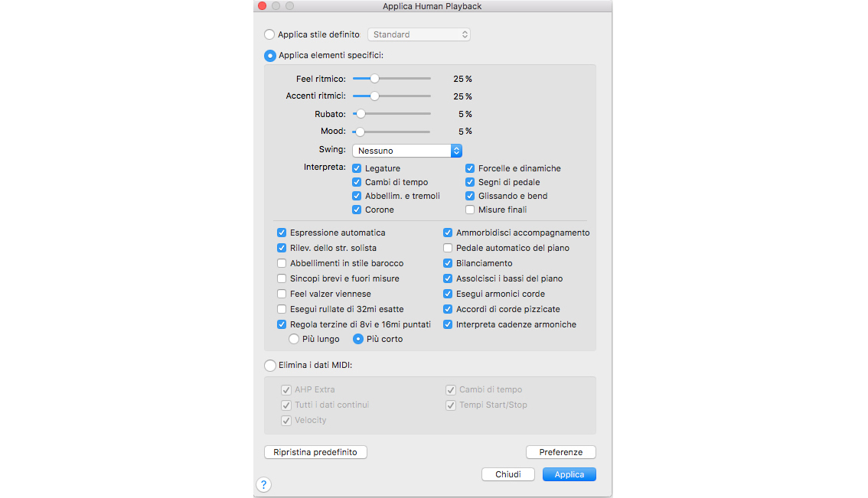Image resolution: width=868 pixels, height=498 pixels.
Task: Click the Mood slider handle
Action: tap(360, 132)
